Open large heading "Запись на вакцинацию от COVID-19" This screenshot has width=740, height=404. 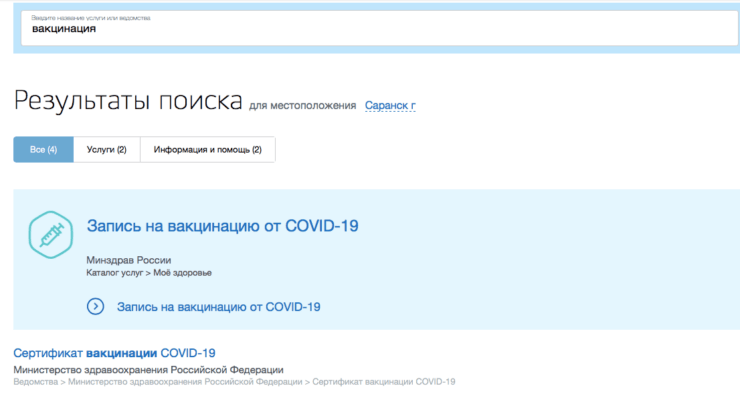click(223, 226)
